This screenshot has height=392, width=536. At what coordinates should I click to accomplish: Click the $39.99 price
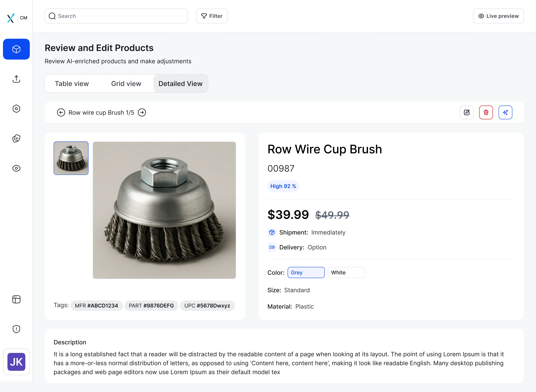(x=288, y=215)
